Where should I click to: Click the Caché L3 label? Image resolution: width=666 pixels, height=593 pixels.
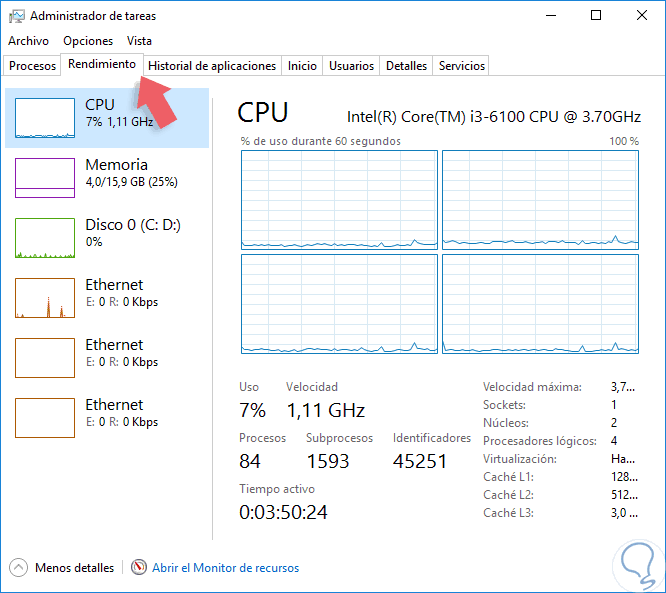point(508,513)
